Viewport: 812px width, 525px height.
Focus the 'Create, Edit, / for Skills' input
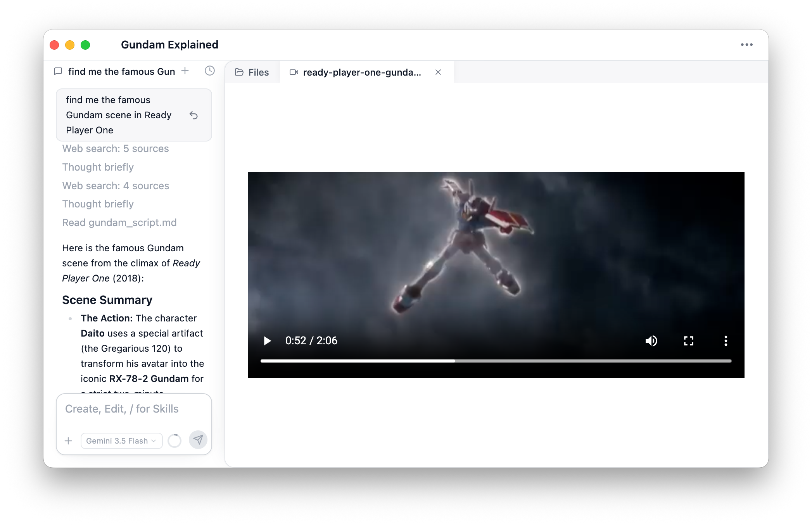[x=134, y=409]
